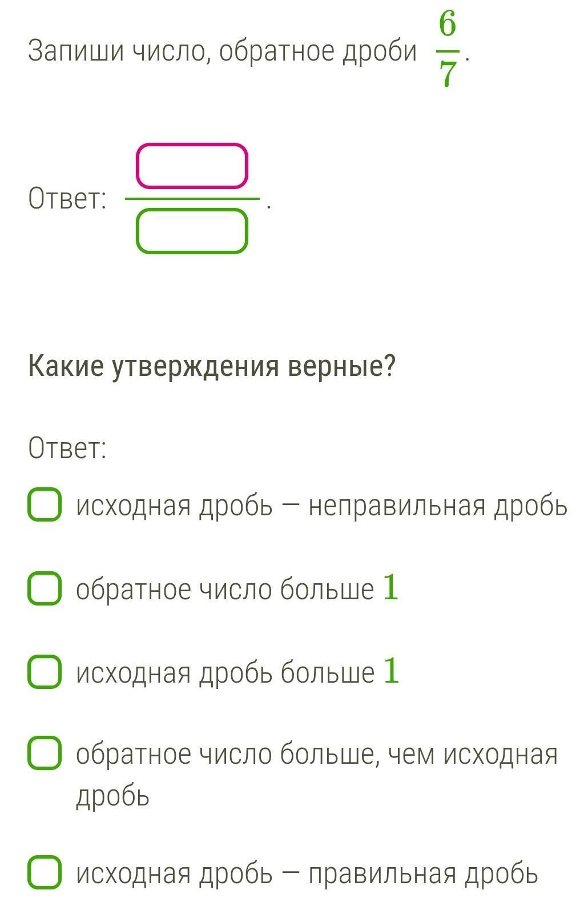The width and height of the screenshot is (588, 902).
Task: Click the label text 'исходная дробь — неправильная дробь'
Action: (x=321, y=506)
